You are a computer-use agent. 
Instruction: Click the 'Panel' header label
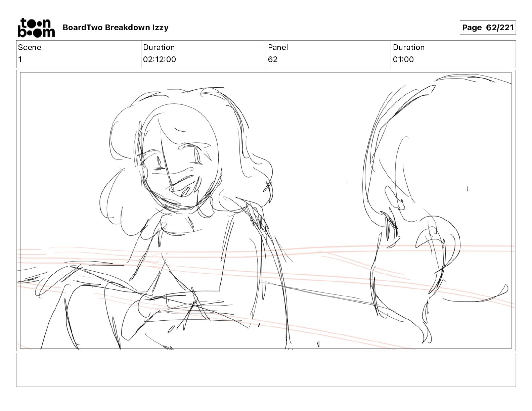point(278,47)
